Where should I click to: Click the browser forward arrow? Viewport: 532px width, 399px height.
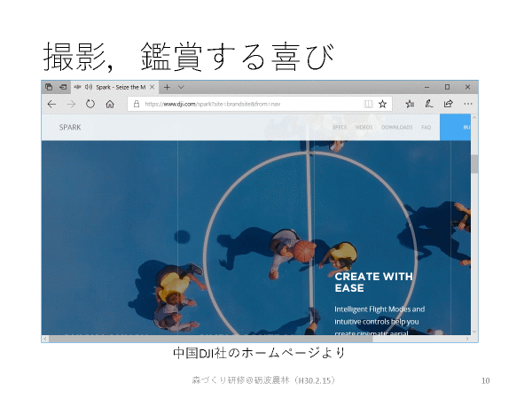(71, 104)
